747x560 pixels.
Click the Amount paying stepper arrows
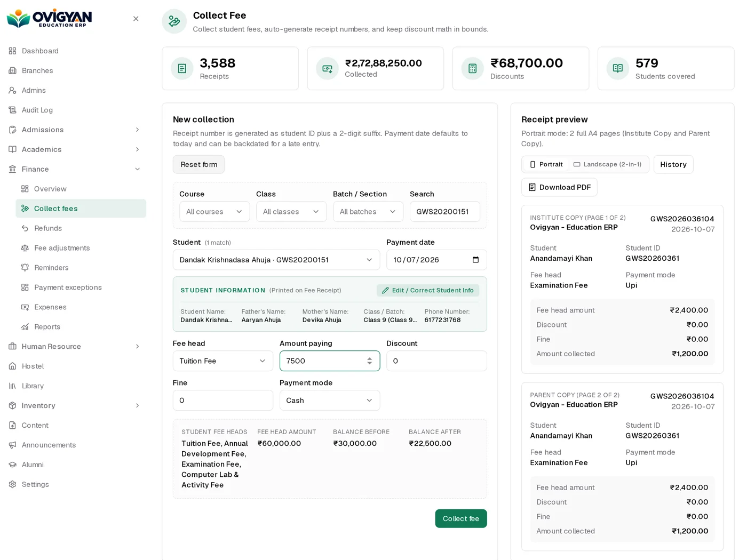coord(369,361)
